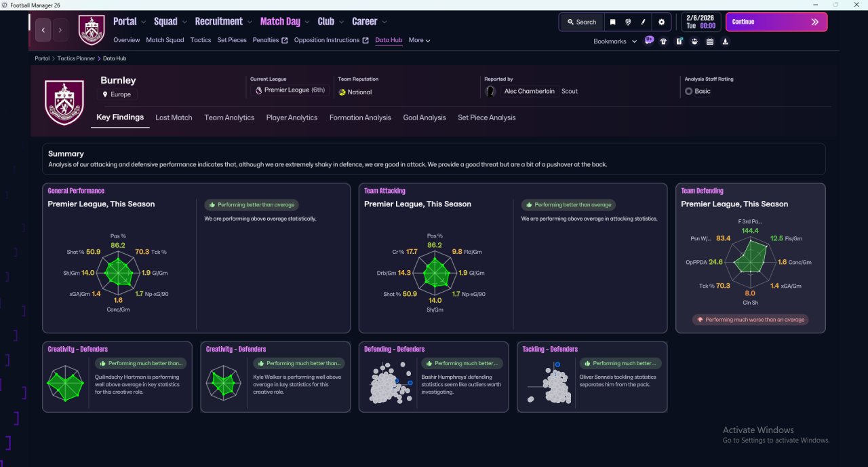Click Premier League (6th) link

pos(290,90)
